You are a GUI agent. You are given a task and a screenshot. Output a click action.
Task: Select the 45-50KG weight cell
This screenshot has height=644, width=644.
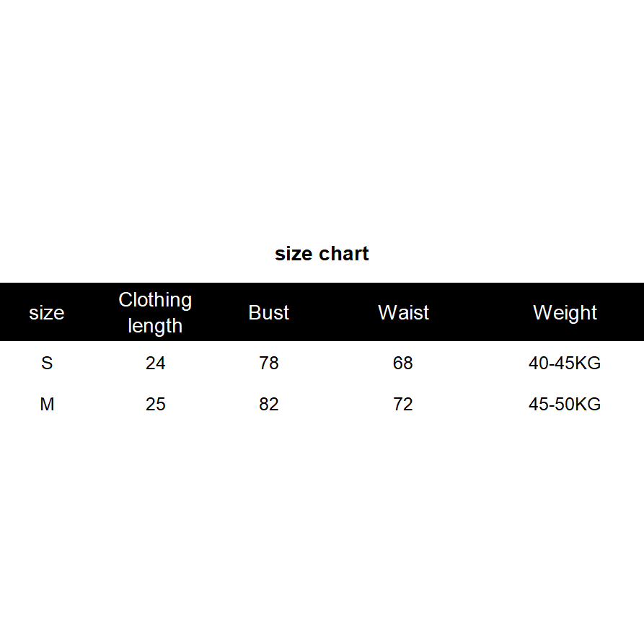(x=565, y=405)
